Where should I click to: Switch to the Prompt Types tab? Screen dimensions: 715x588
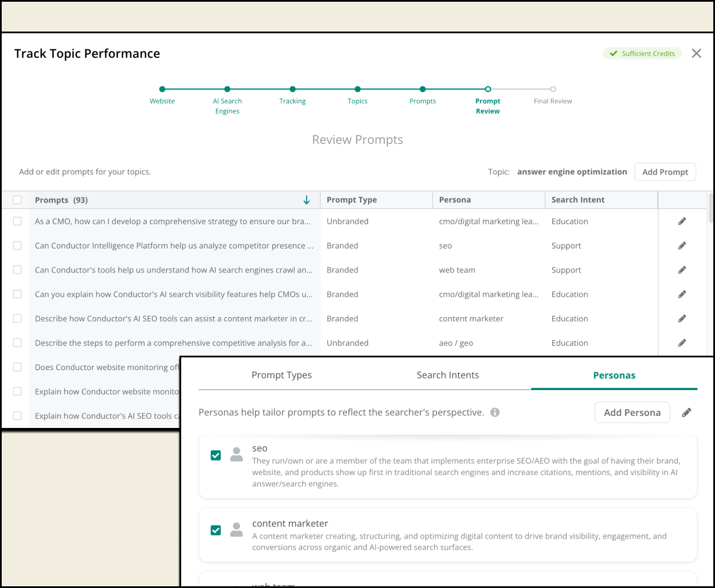click(x=282, y=375)
